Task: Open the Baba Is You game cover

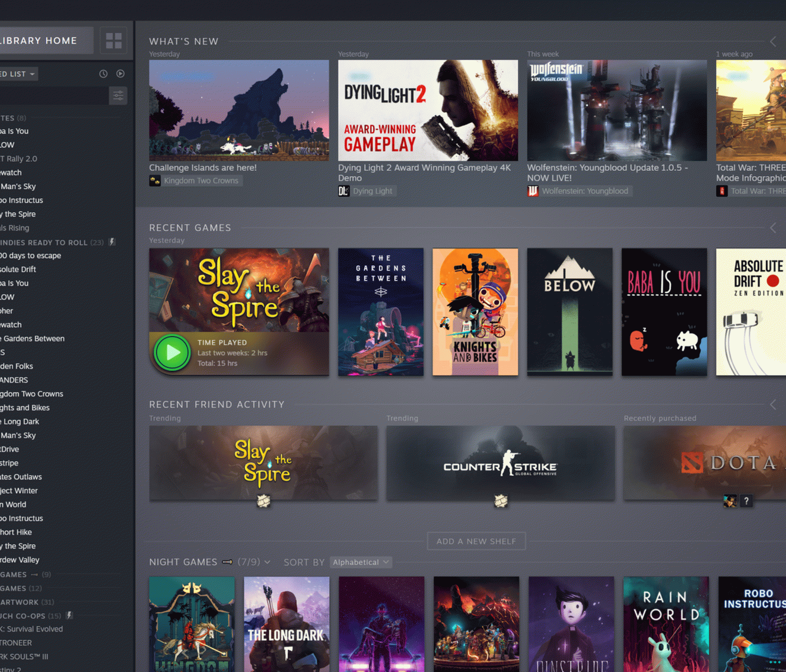Action: pyautogui.click(x=664, y=312)
